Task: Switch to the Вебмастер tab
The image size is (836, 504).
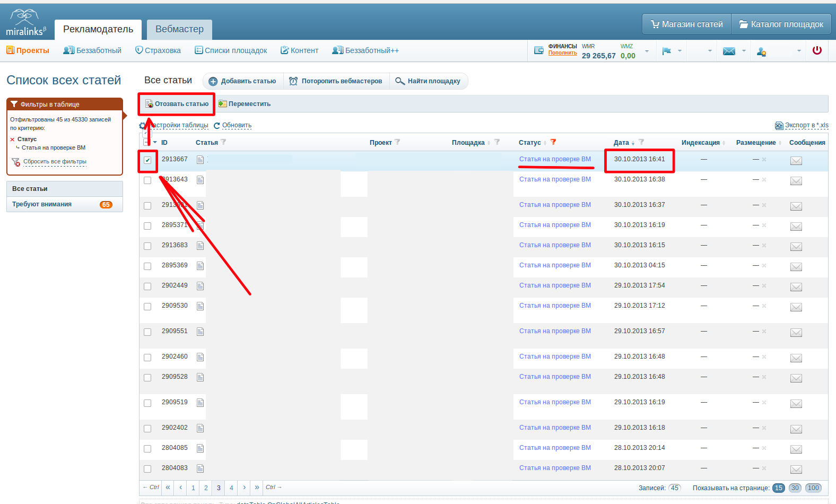Action: pos(179,29)
